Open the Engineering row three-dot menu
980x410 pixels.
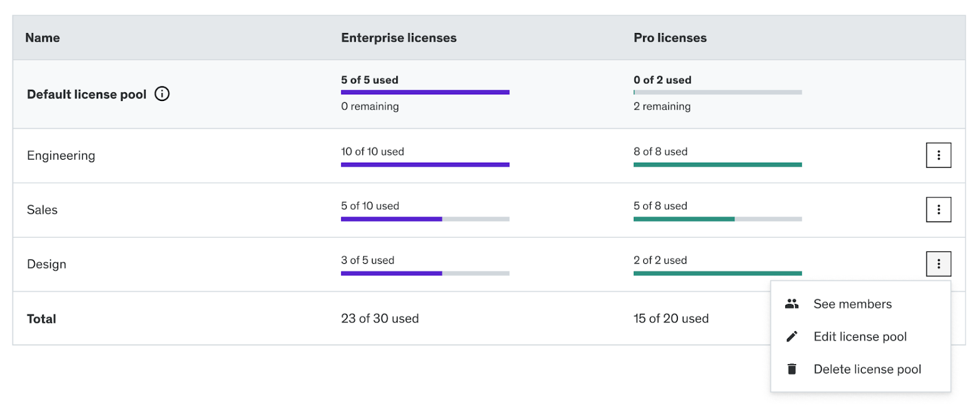point(938,155)
